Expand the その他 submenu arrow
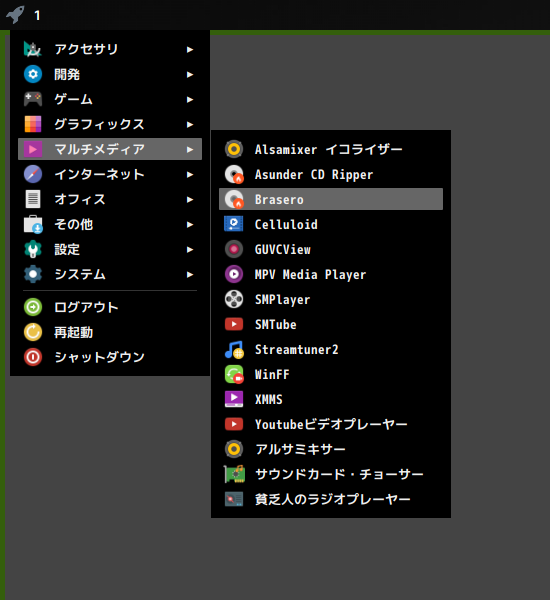 point(190,224)
